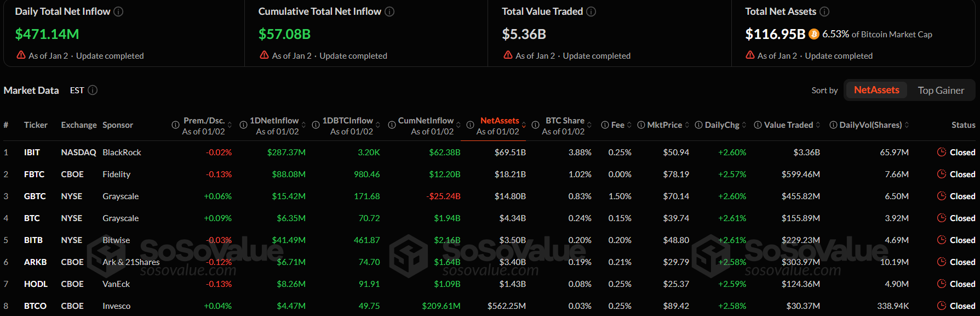
Task: Click the BTC Share column header
Action: pyautogui.click(x=565, y=120)
